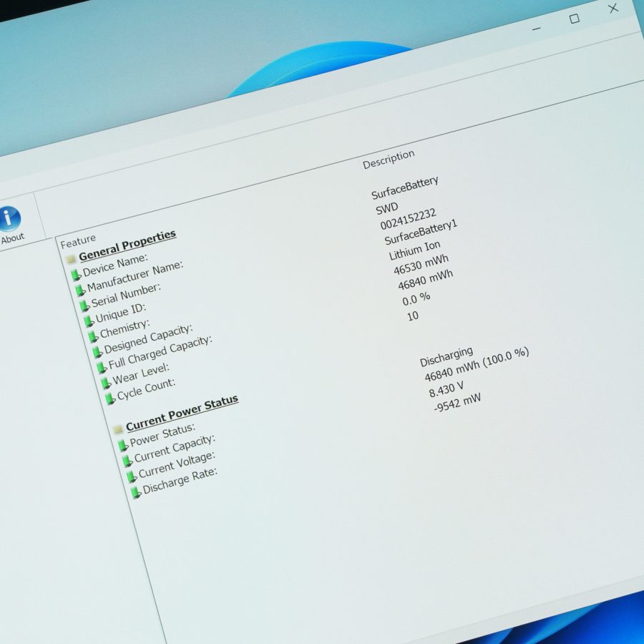Select the 'Full Charged Capacity:' row label
Image resolution: width=644 pixels, height=644 pixels.
160,352
